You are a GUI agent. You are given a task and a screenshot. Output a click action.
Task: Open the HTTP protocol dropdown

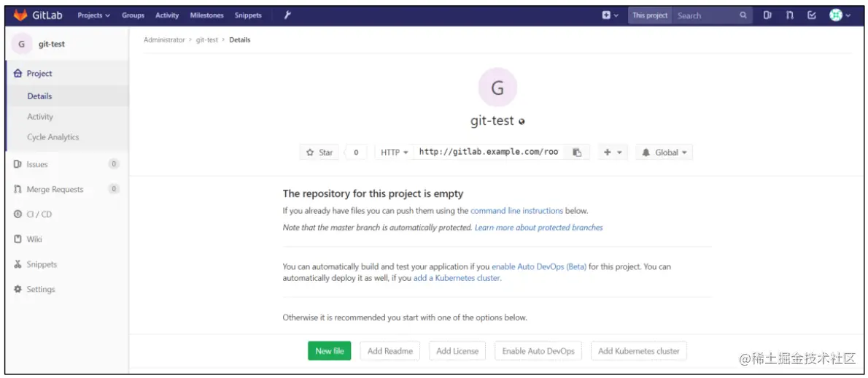pos(394,153)
